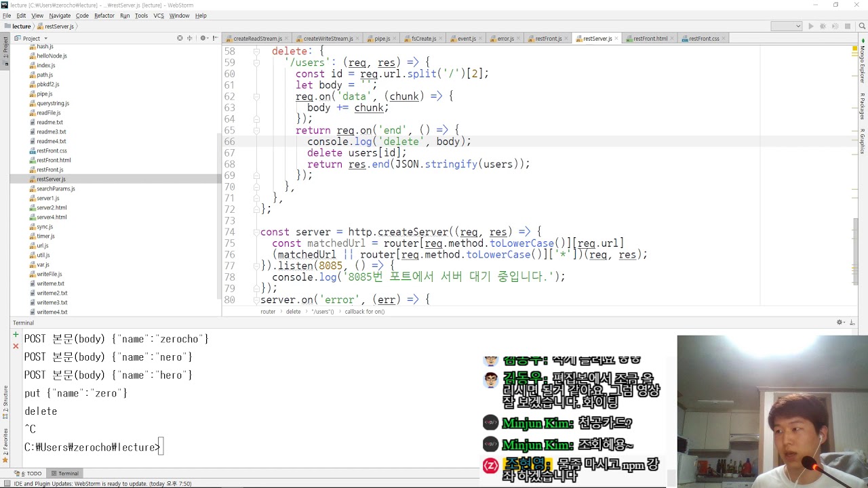This screenshot has width=868, height=488.
Task: Select the Terminal bottom tab
Action: 65,473
